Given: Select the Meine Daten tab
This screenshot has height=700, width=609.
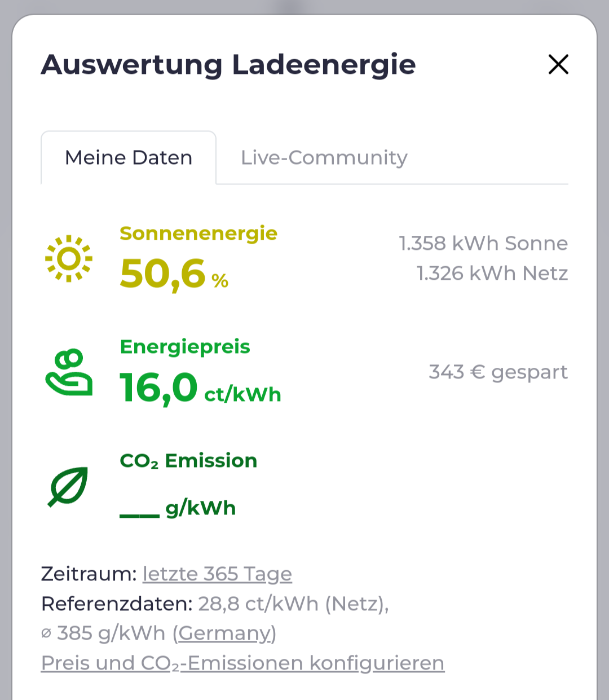Looking at the screenshot, I should 129,157.
